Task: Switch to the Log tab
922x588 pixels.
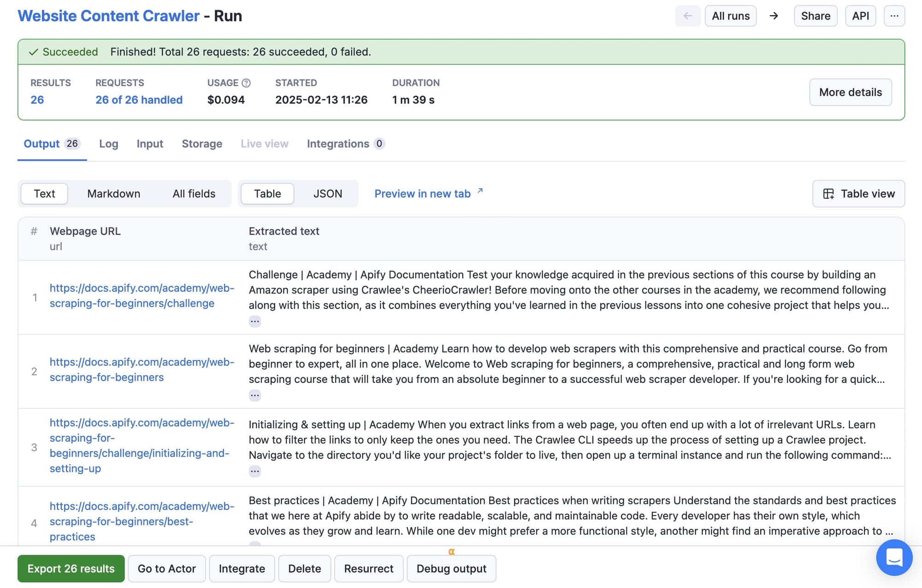Action: tap(108, 143)
